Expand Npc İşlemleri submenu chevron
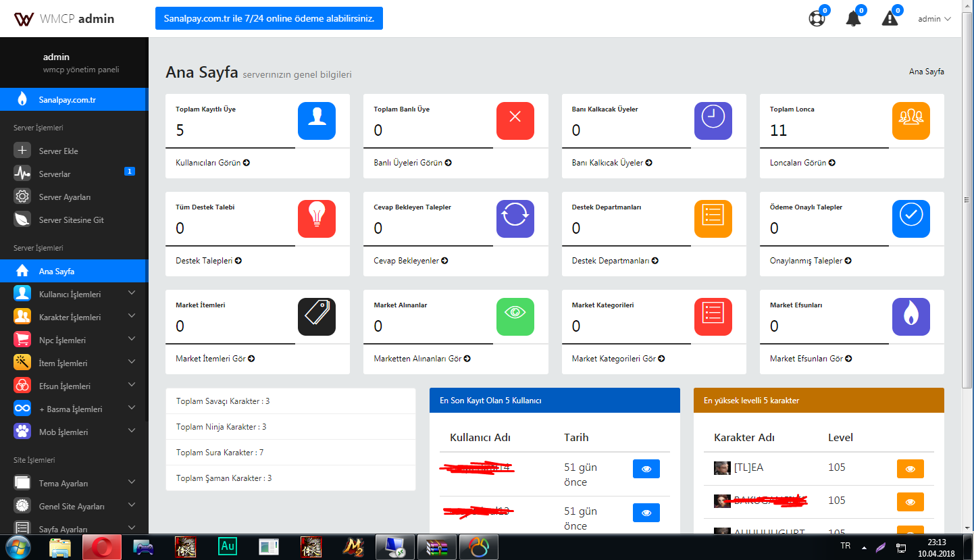The image size is (974, 560). 132,339
